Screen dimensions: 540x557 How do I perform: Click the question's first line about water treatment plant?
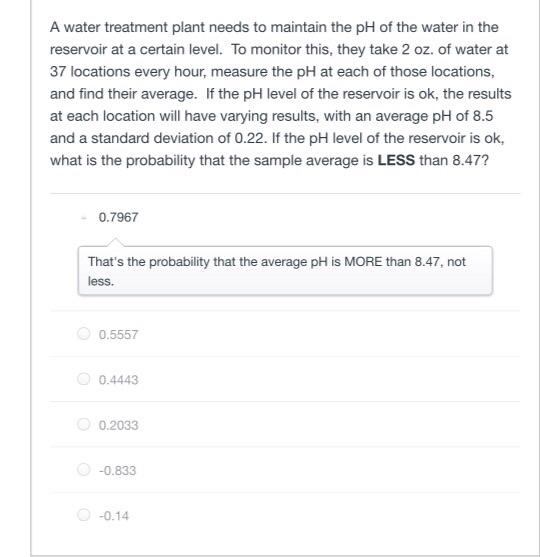pos(274,27)
